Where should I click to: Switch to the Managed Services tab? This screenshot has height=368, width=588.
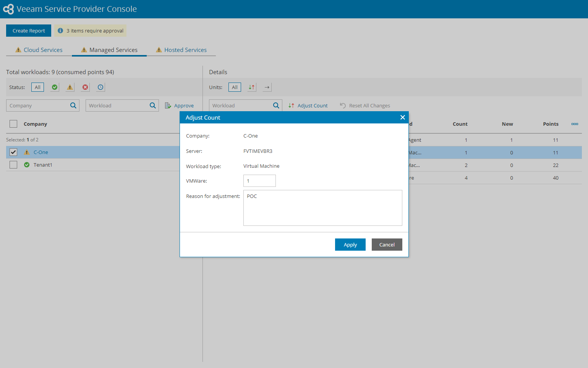(109, 50)
